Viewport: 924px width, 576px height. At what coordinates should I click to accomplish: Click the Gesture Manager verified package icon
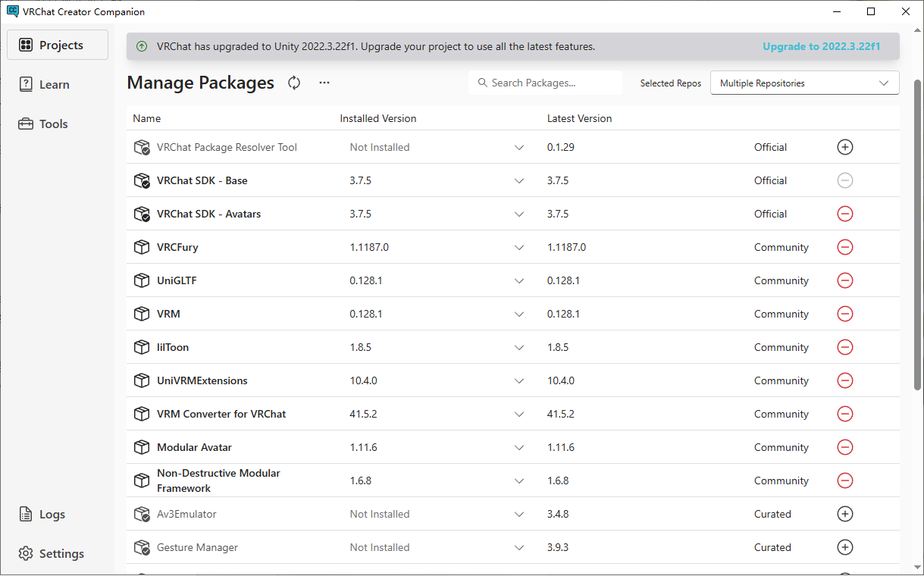pyautogui.click(x=142, y=547)
